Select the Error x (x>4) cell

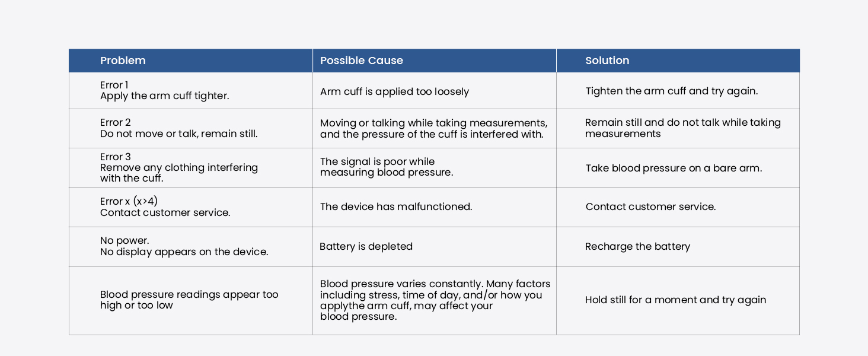[x=191, y=207]
